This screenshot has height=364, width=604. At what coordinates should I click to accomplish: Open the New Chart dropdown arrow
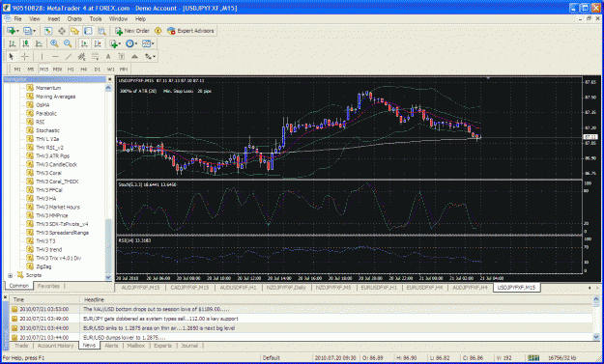[x=17, y=31]
